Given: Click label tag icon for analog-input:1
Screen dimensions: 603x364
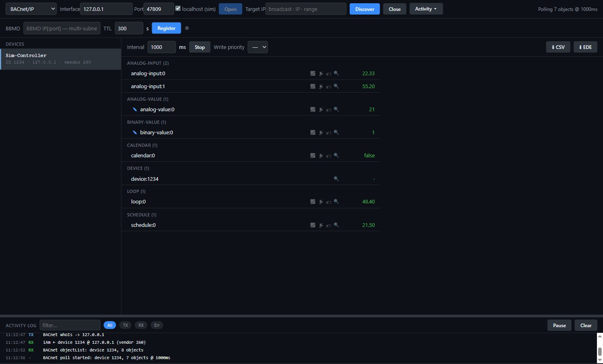Looking at the screenshot, I should tap(329, 87).
